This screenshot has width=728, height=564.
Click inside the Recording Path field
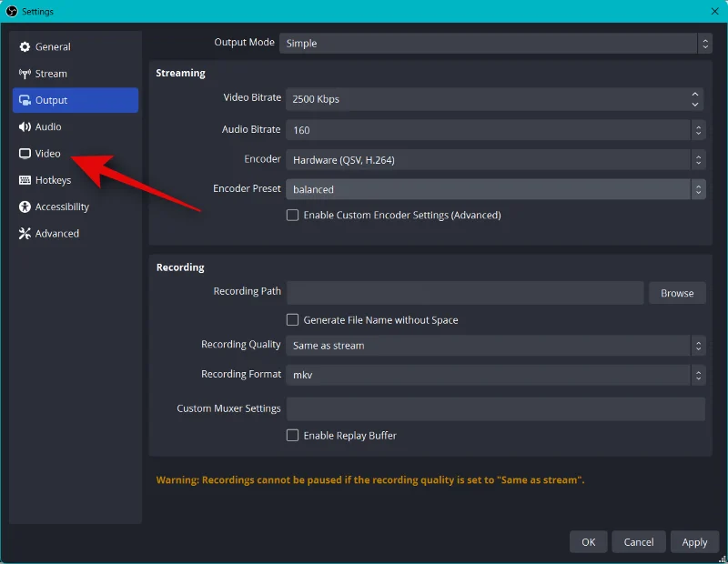point(465,293)
